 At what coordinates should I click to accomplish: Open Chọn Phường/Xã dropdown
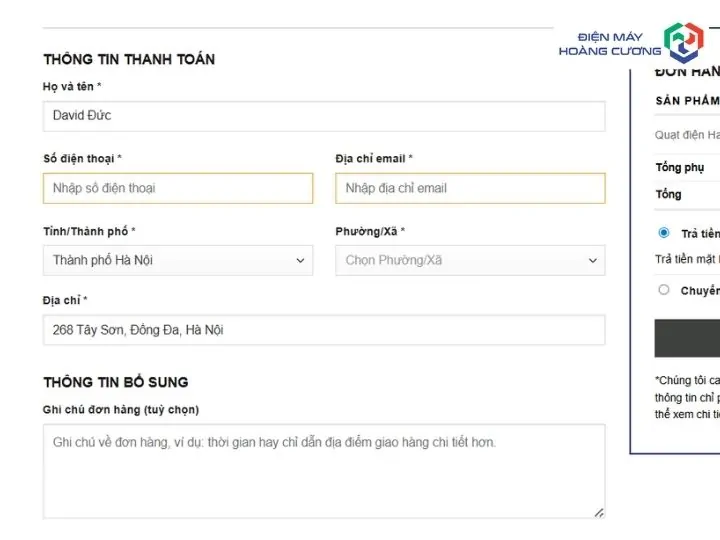(470, 260)
